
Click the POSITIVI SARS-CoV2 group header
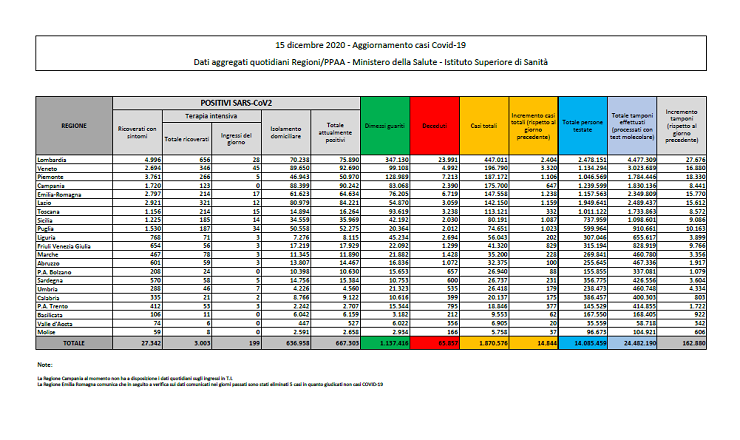[236, 103]
